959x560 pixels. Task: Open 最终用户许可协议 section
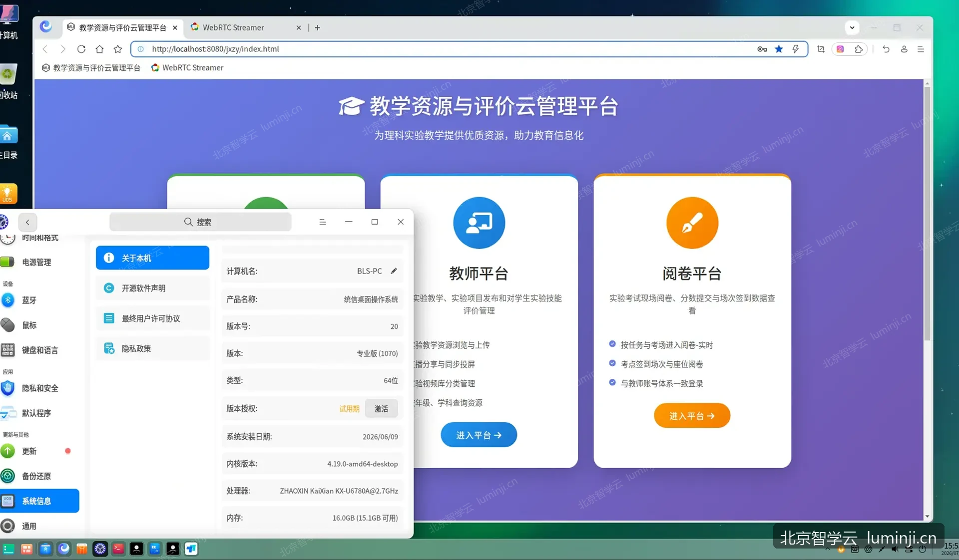click(152, 318)
